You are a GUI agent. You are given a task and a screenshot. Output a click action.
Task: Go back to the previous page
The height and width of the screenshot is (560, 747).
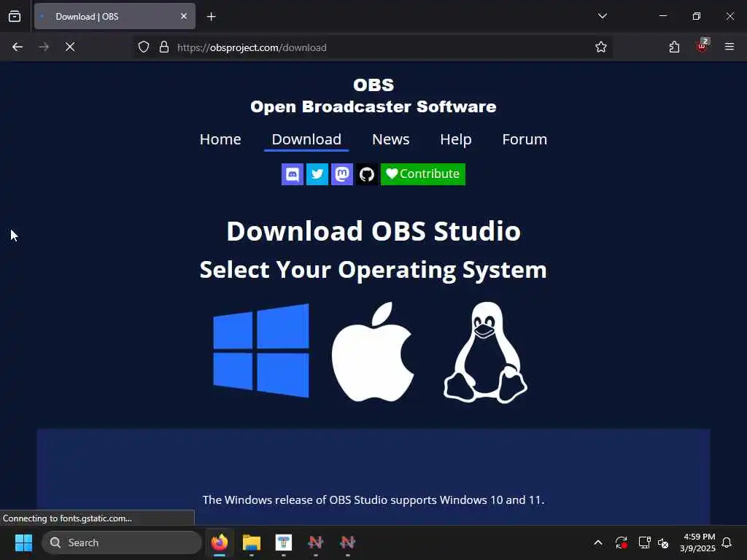coord(18,47)
